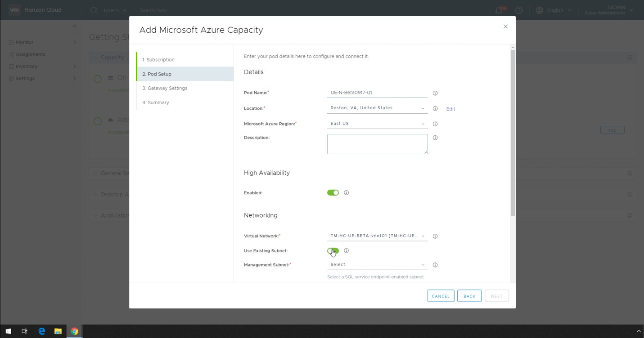Collapse the left navigation sidebar
Viewport: 644px width, 338px height.
74,26
